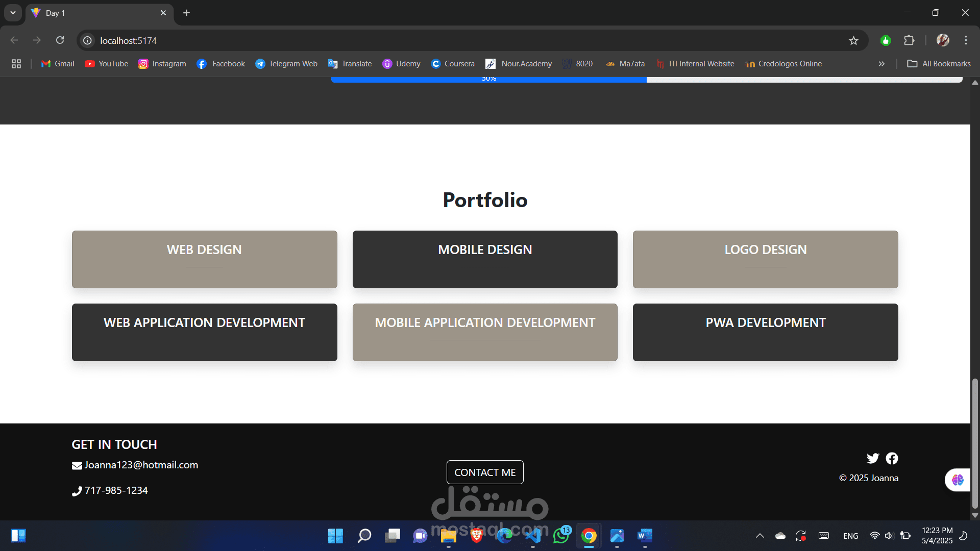Open the tab search dropdown arrow
Viewport: 980px width, 551px height.
[13, 13]
